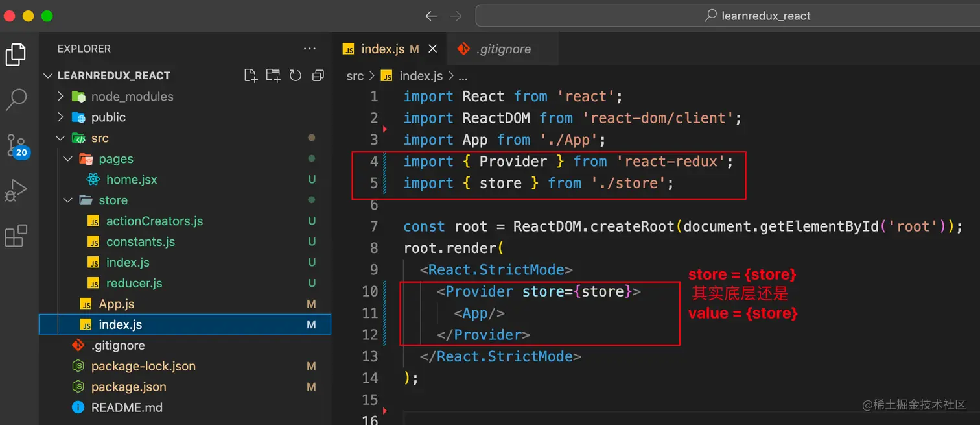Click line number 7 in the gutter

coord(374,226)
